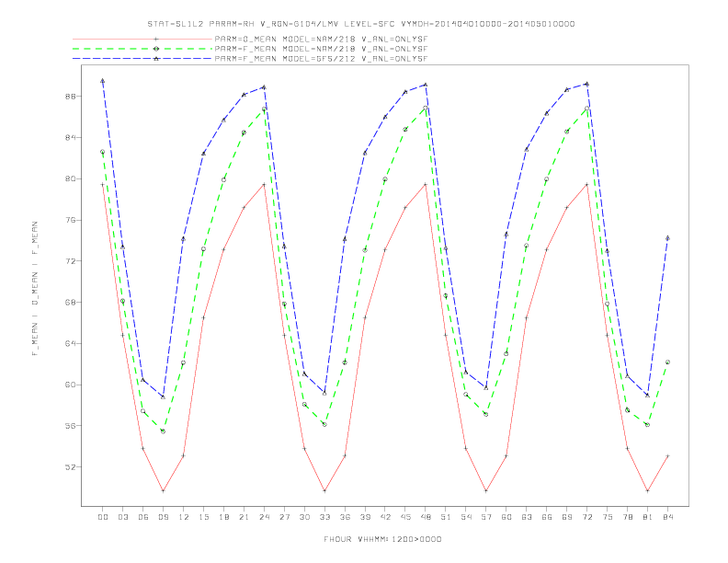
Task: Click the y-axis tick label 64
Action: point(70,344)
